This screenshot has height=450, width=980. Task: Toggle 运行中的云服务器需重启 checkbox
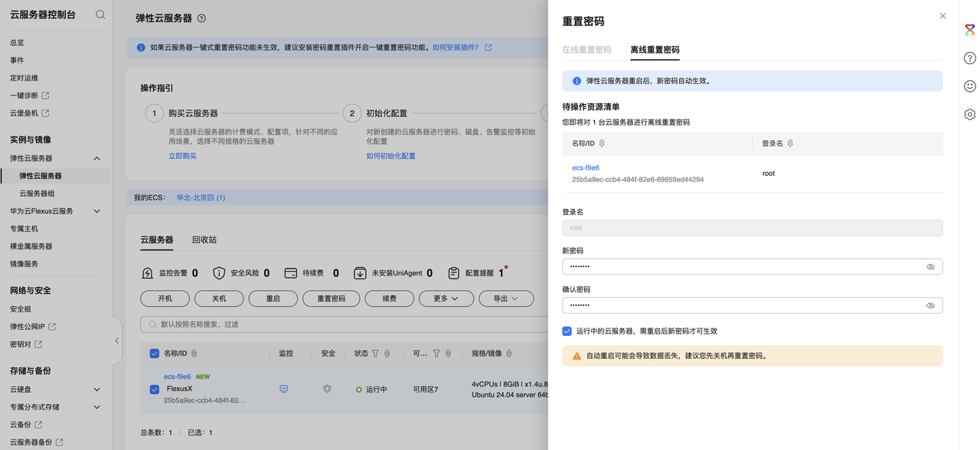[567, 331]
